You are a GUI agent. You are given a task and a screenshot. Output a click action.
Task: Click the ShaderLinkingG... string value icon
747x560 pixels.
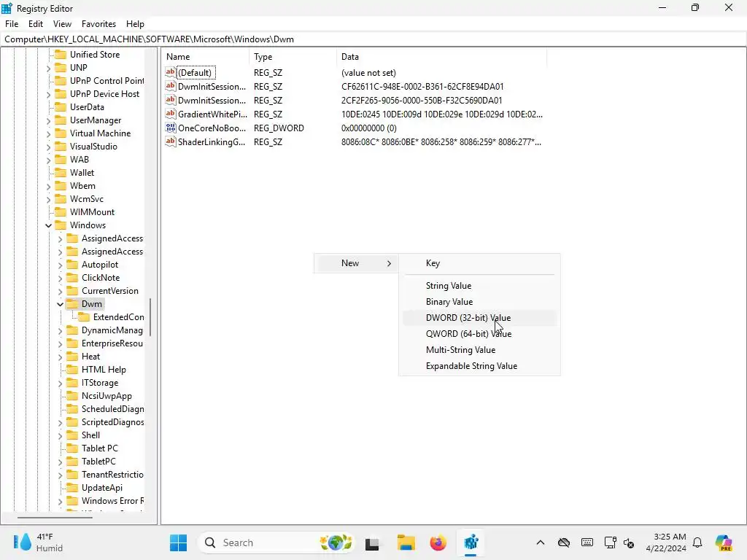[x=171, y=141]
